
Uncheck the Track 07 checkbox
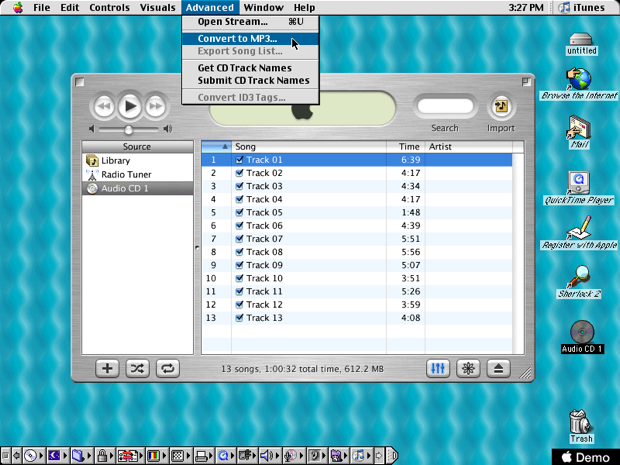point(239,239)
